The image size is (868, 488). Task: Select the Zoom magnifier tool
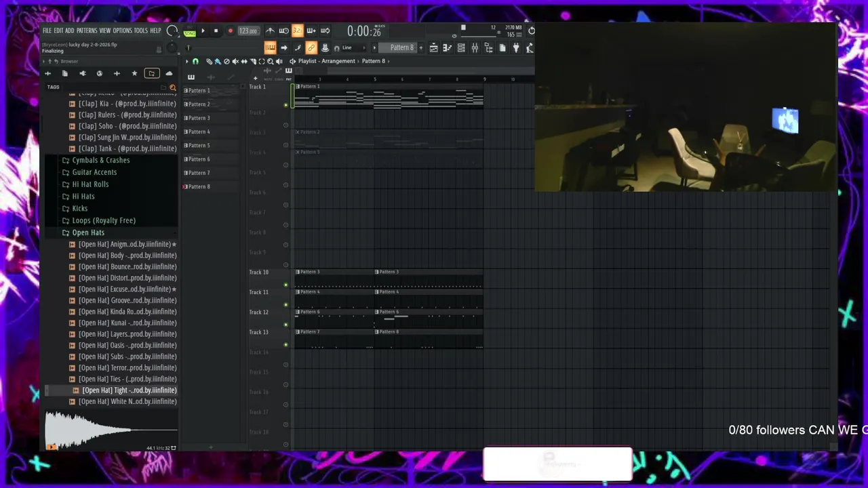[270, 61]
